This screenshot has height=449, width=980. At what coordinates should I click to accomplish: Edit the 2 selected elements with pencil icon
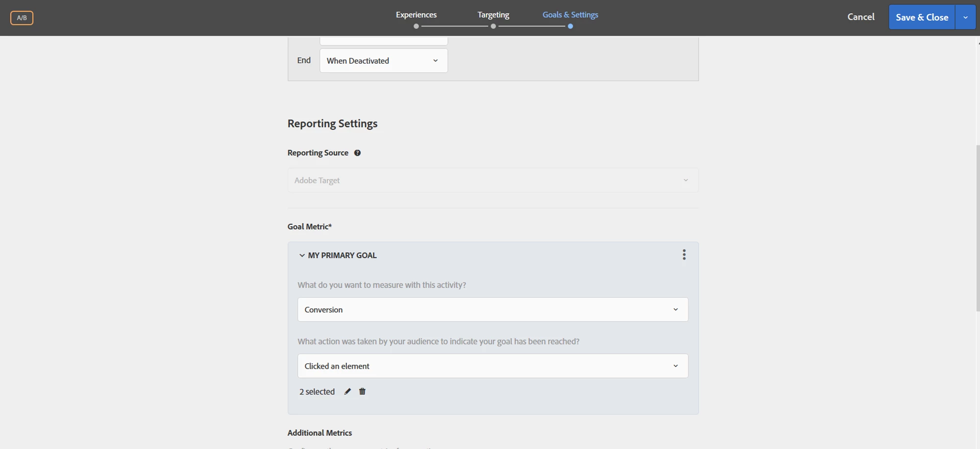[347, 391]
